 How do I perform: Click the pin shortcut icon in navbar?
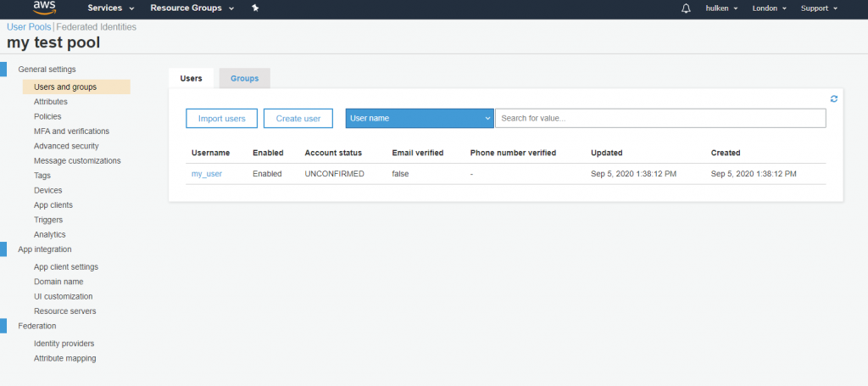(255, 8)
